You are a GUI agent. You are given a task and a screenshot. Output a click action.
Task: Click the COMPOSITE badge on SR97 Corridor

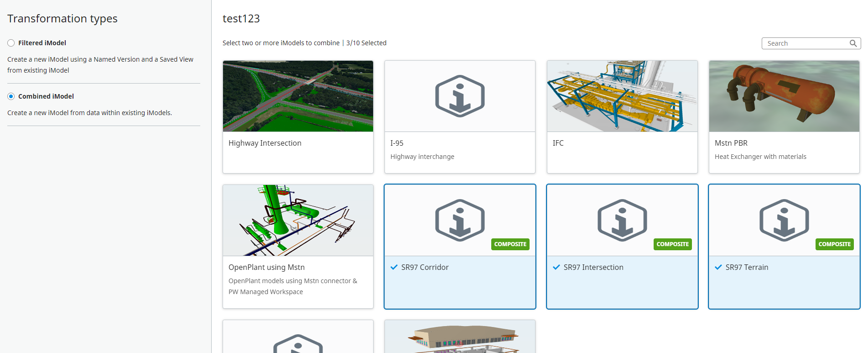click(510, 244)
